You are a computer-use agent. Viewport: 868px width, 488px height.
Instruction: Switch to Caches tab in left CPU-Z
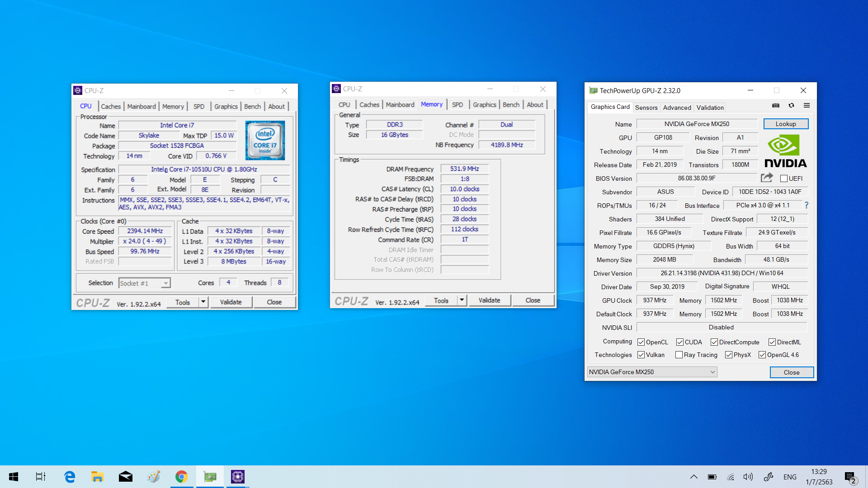pos(111,106)
